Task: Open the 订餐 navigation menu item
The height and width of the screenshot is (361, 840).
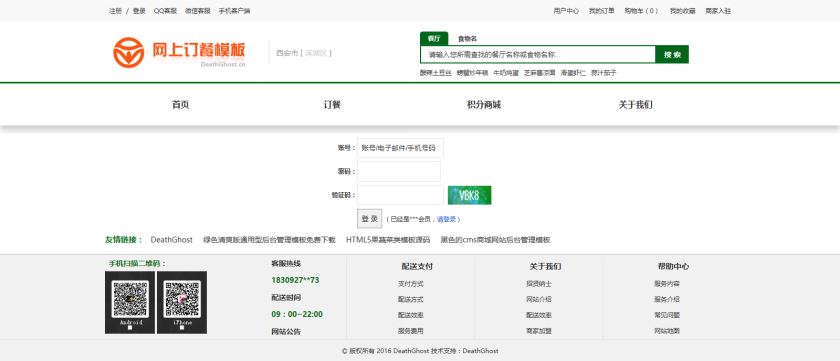Action: coord(332,105)
